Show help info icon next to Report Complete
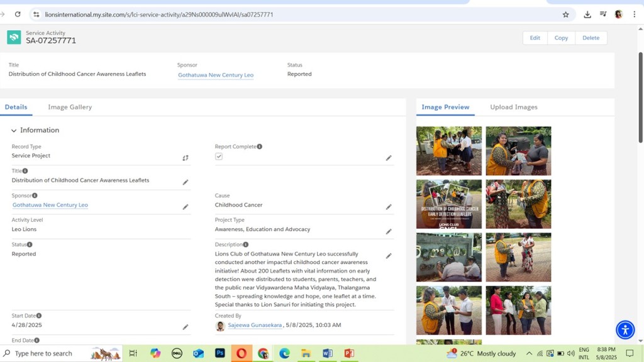 tap(260, 146)
